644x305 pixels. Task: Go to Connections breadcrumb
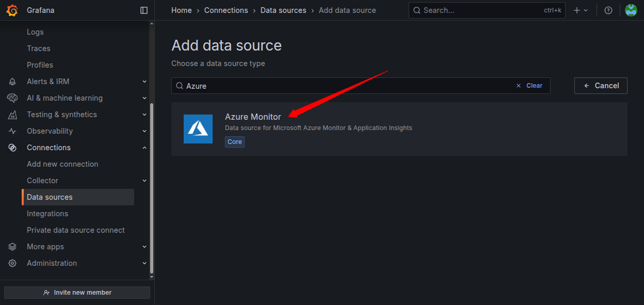(226, 10)
